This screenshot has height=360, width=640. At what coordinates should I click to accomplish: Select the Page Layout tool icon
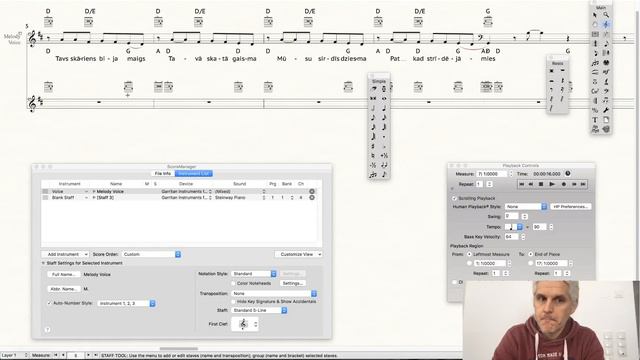[606, 120]
